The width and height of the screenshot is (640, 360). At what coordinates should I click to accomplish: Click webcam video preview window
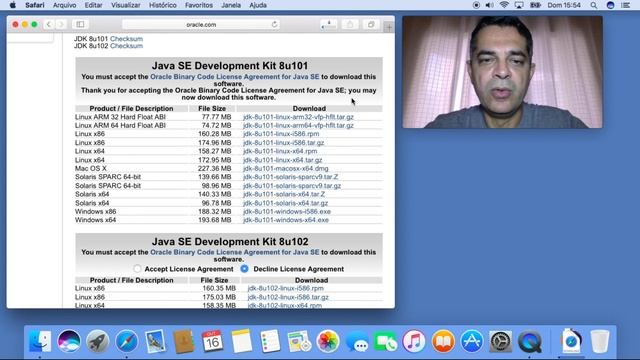[x=502, y=72]
